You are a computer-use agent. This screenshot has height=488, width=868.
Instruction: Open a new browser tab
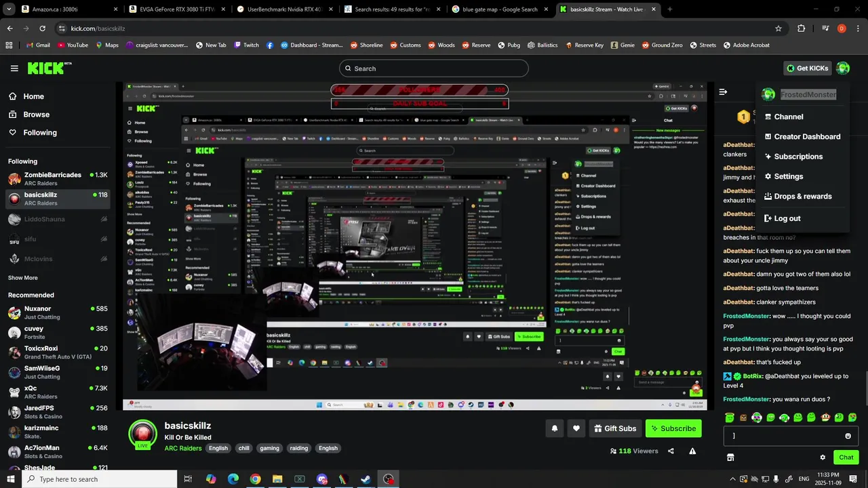coord(670,9)
